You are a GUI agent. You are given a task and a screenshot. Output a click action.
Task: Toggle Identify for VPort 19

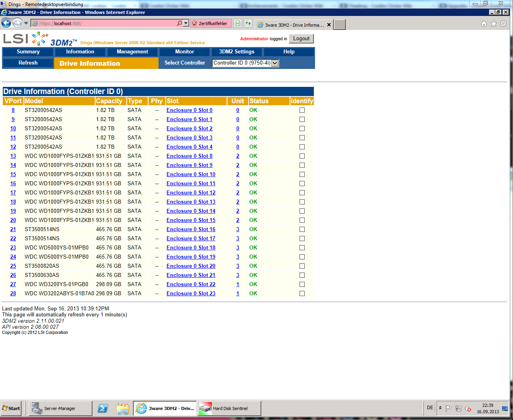[x=302, y=211]
